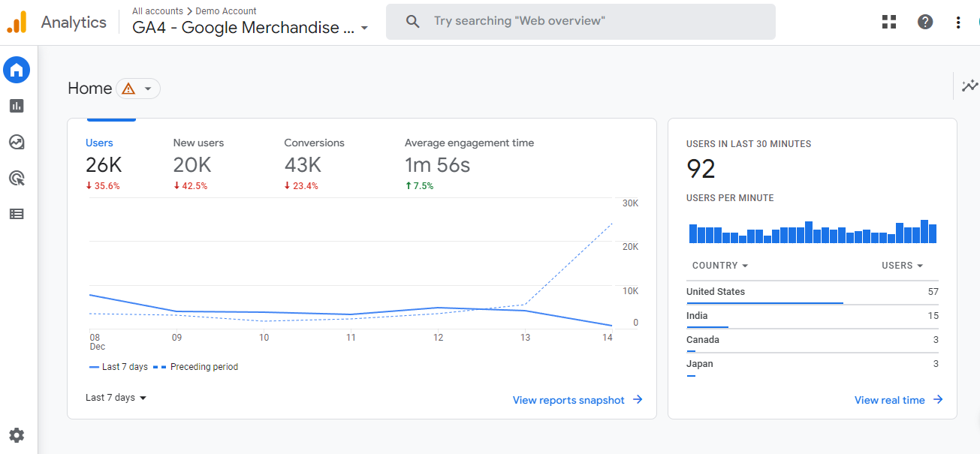
Task: Click arrow next to View real time
Action: coord(938,400)
